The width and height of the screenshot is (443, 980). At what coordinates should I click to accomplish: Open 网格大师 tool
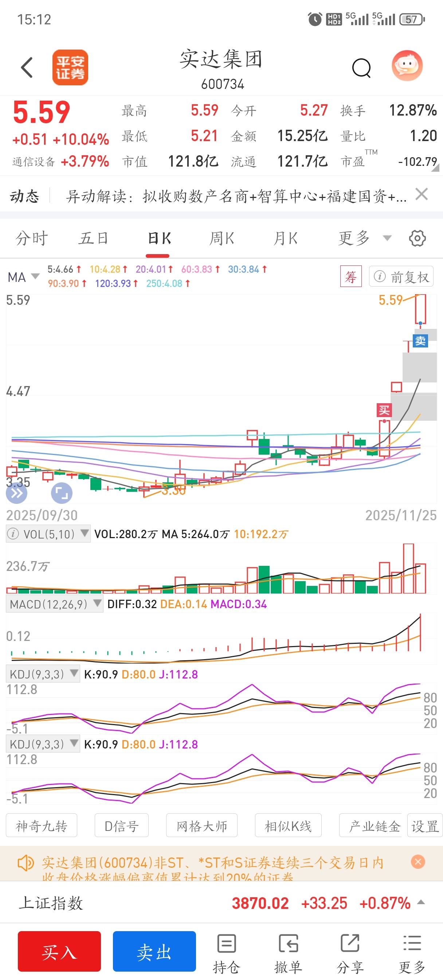201,825
